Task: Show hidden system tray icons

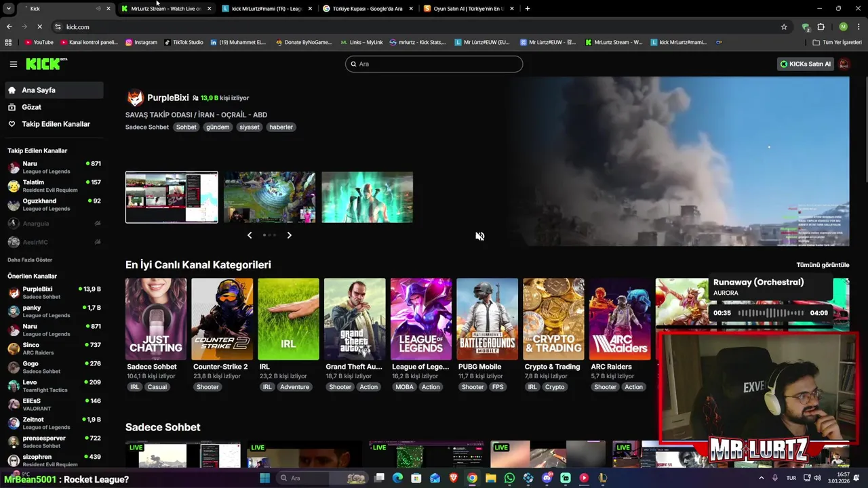Action: pyautogui.click(x=761, y=478)
